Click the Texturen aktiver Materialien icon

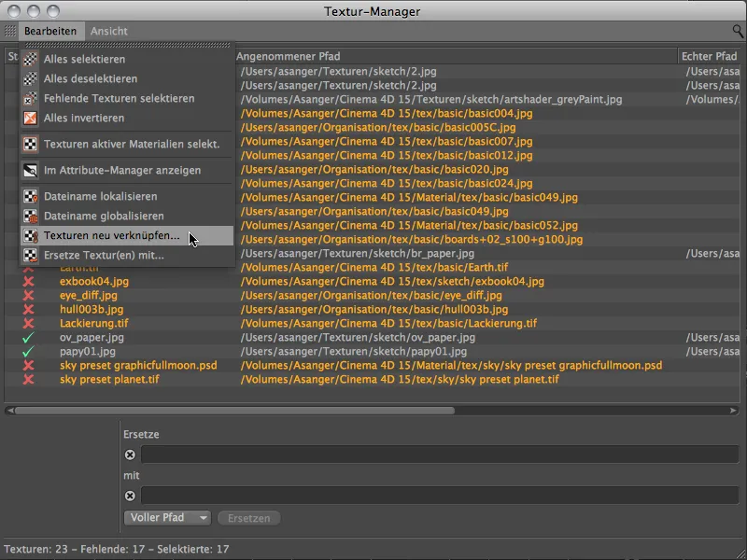pos(31,144)
